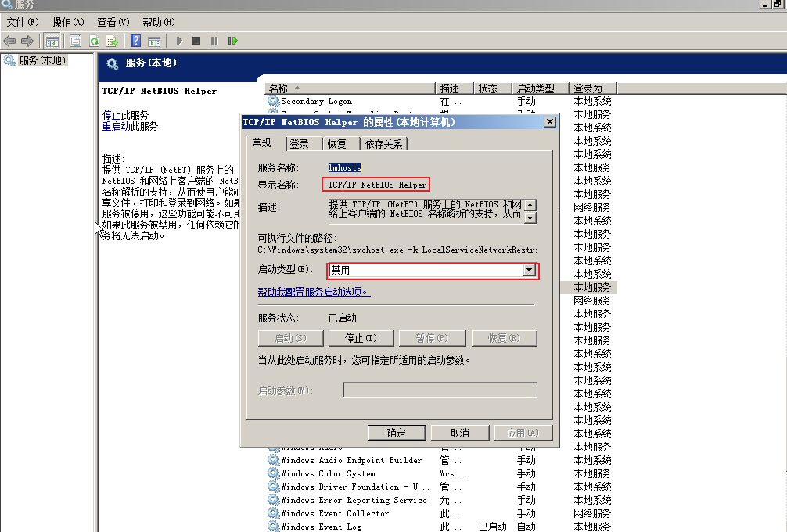This screenshot has height=532, width=787.
Task: Dismiss the dialog with the 取消 button
Action: click(460, 433)
